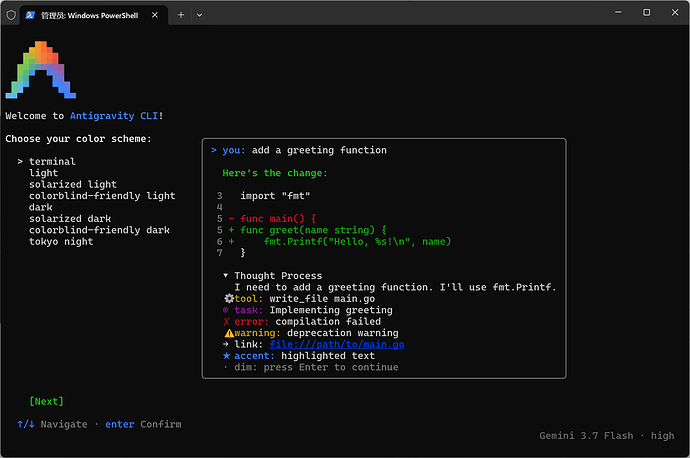Click the selection caret beside terminal
The height and width of the screenshot is (458, 690).
point(20,161)
